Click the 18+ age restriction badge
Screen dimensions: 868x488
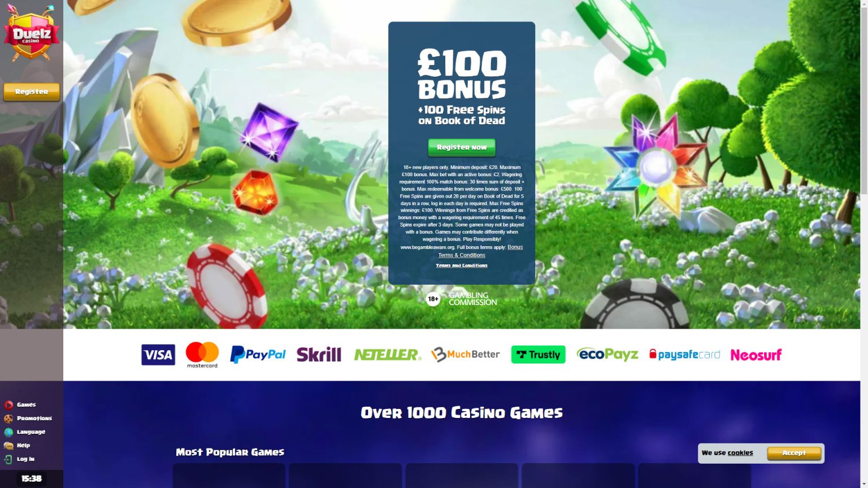tap(433, 299)
